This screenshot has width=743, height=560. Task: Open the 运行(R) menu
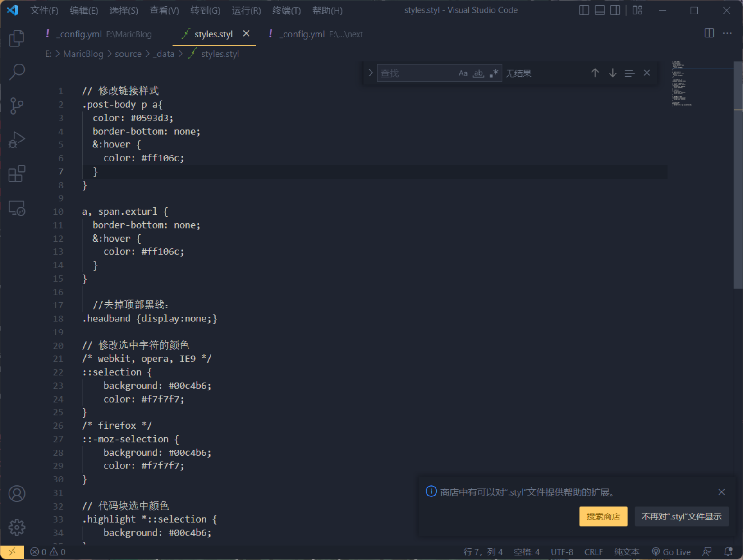pos(246,10)
